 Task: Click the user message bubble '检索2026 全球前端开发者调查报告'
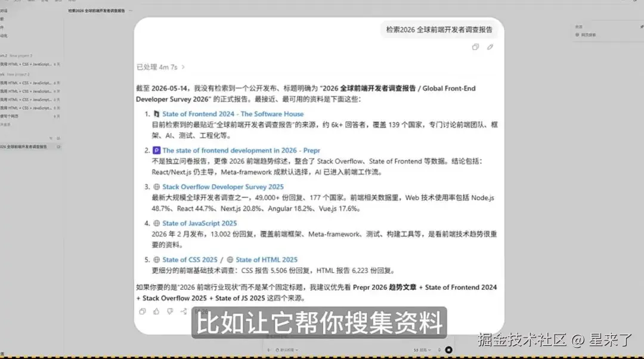coord(439,30)
